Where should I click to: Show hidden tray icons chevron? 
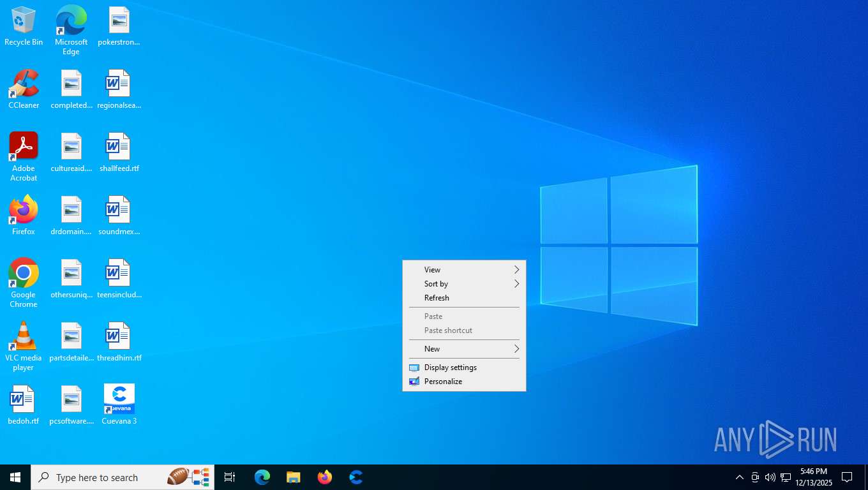point(739,477)
